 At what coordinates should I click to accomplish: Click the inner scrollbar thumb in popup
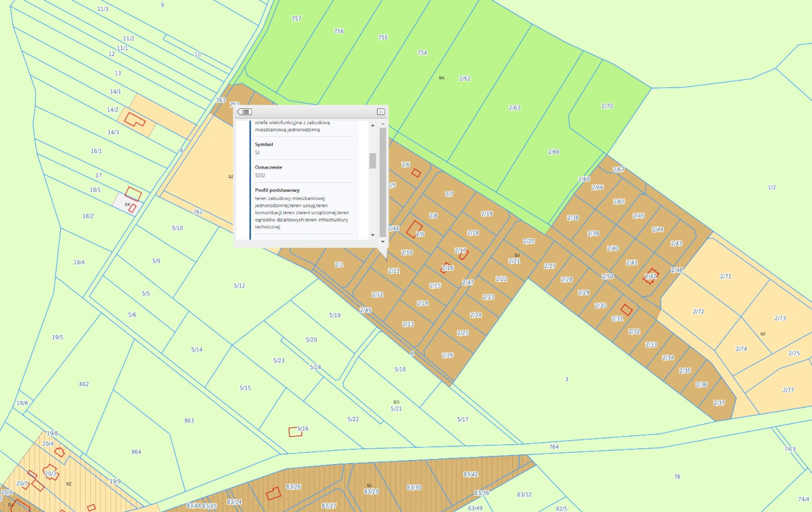[371, 161]
